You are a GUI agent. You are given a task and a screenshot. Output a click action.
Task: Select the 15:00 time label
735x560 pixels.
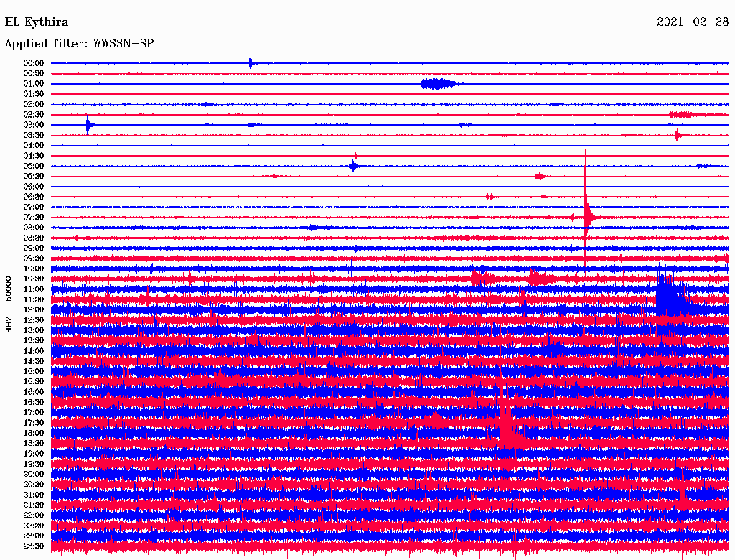pyautogui.click(x=34, y=371)
